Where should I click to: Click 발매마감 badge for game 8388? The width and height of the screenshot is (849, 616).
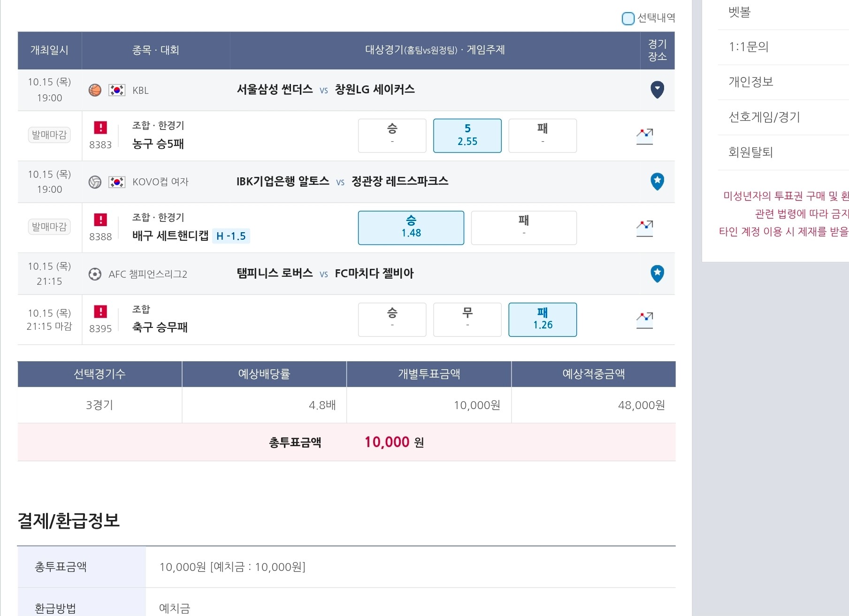[49, 227]
